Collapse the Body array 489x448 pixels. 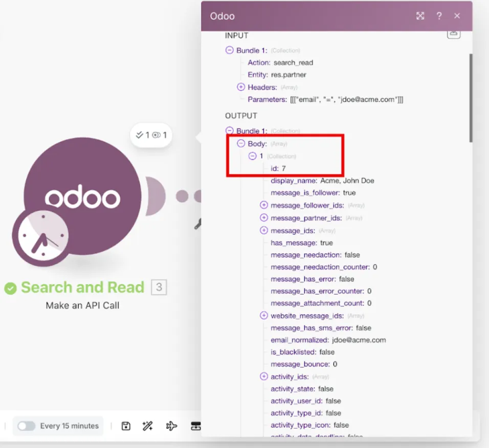[x=241, y=143]
